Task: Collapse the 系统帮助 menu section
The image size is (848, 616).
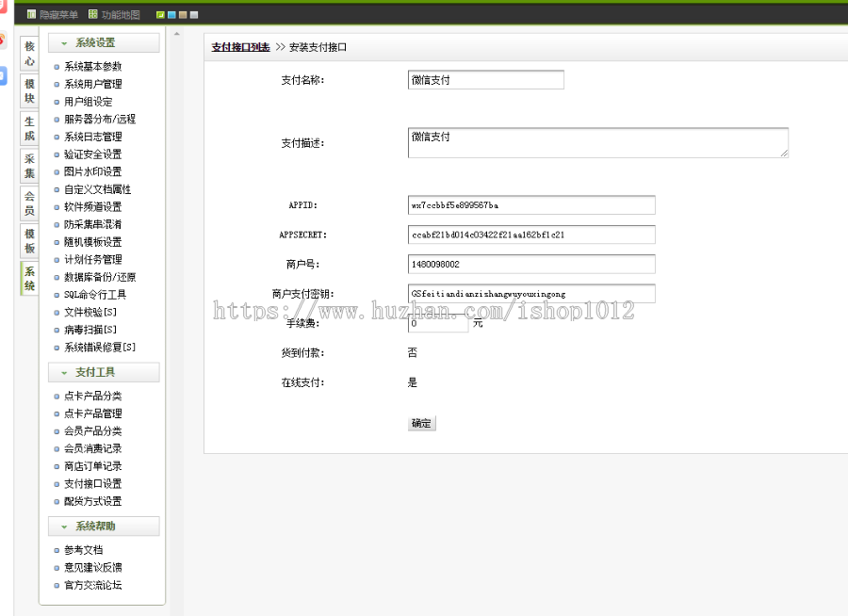Action: pos(104,527)
